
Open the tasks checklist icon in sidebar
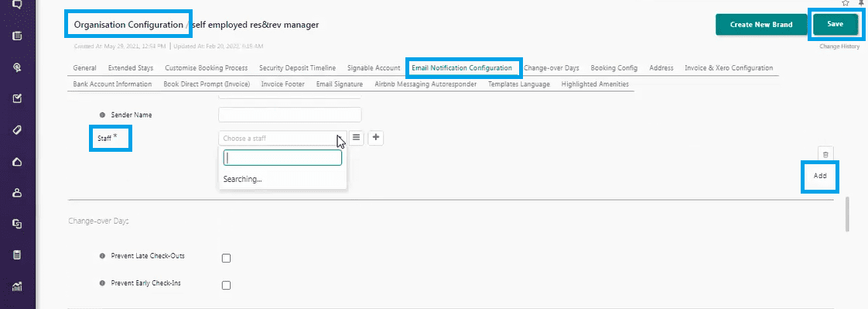point(17,98)
